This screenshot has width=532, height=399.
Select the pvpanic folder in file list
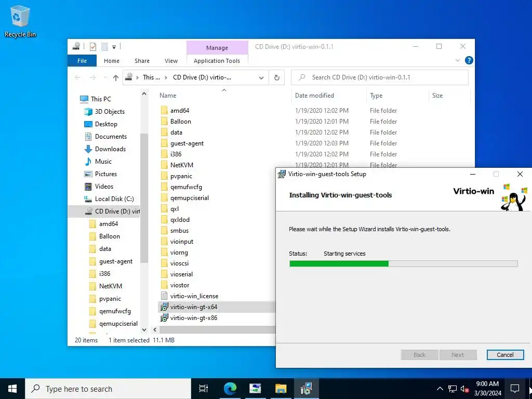click(181, 176)
